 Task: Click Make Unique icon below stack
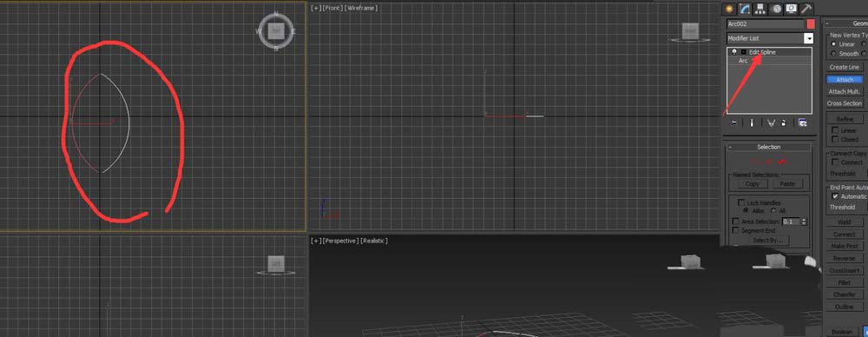771,122
